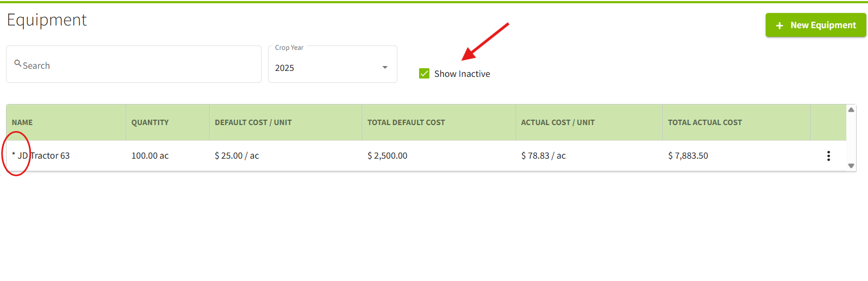
Task: Open the three-dot menu for JD Tractor 63
Action: pyautogui.click(x=828, y=156)
